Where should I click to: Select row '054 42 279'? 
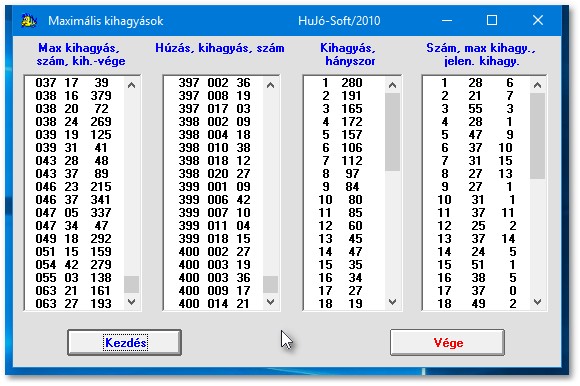coord(74,264)
